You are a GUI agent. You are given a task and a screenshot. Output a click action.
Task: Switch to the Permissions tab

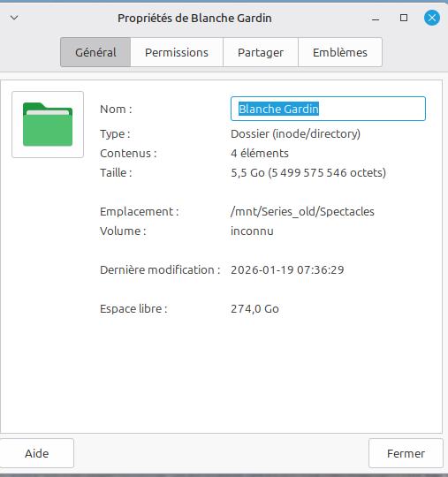[x=177, y=52]
